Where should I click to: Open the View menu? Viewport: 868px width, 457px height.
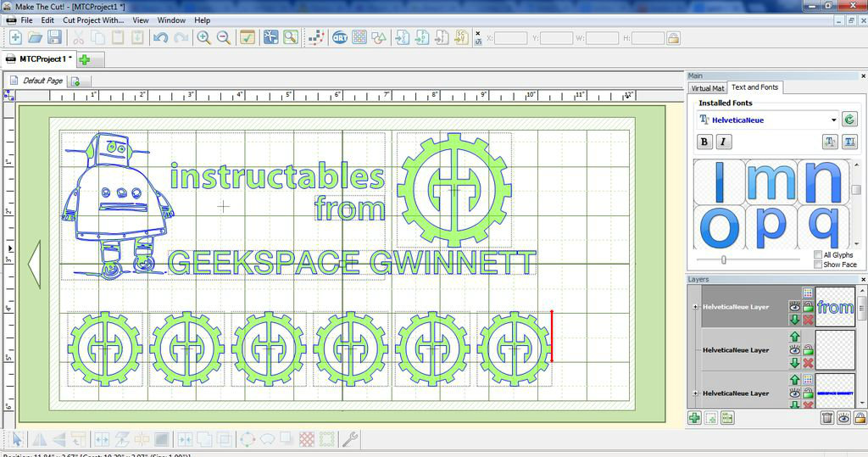(141, 20)
